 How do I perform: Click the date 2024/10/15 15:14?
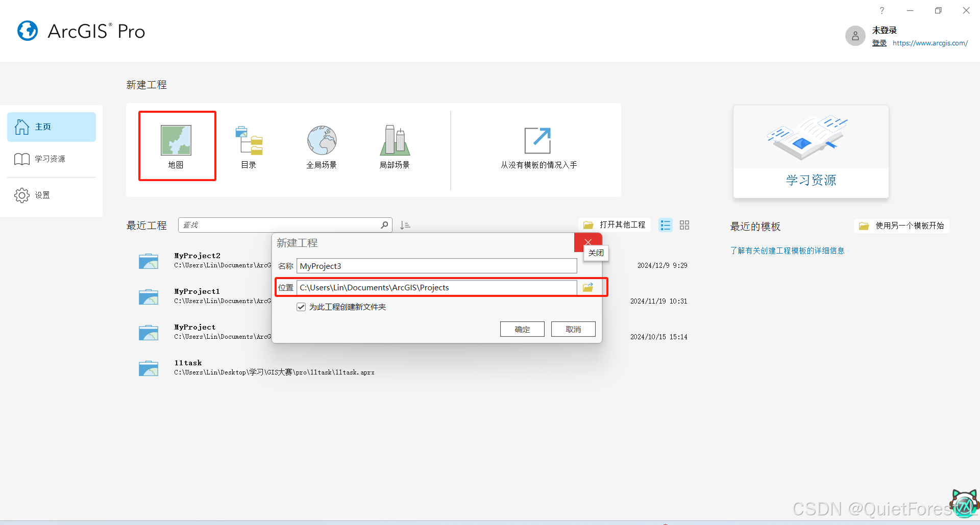coord(658,337)
